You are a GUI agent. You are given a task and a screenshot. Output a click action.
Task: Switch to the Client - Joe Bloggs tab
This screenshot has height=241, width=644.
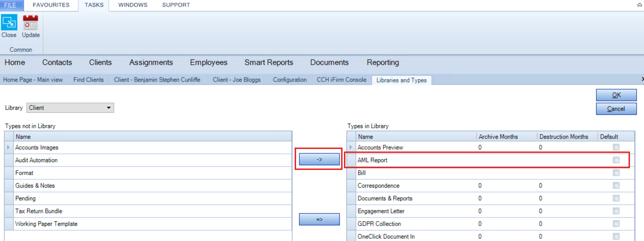pos(237,80)
